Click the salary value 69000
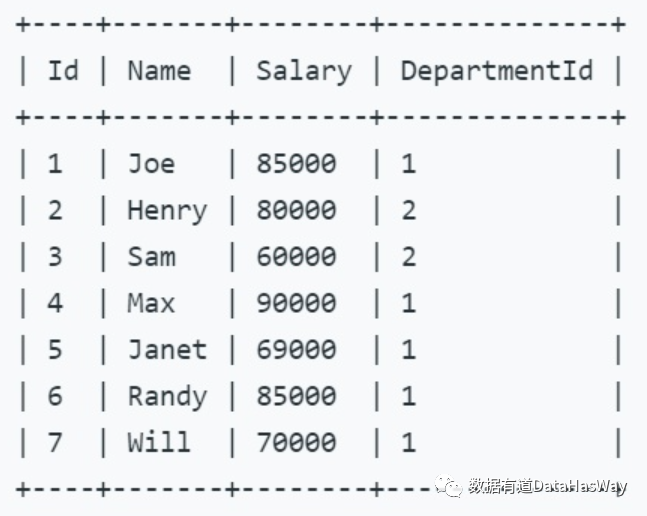Image resolution: width=647 pixels, height=516 pixels. click(x=295, y=350)
